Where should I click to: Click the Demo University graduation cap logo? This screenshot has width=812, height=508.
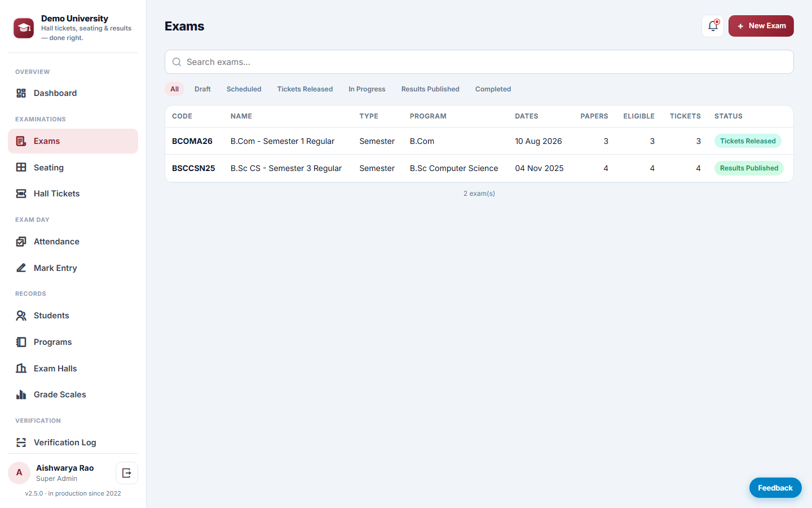24,28
